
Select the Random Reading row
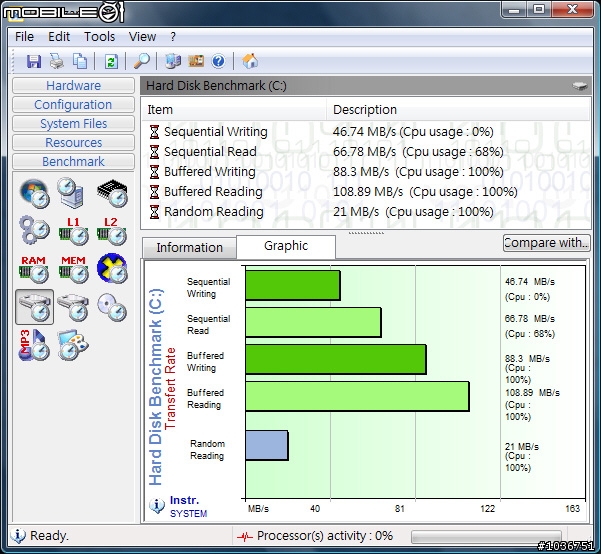click(x=366, y=212)
